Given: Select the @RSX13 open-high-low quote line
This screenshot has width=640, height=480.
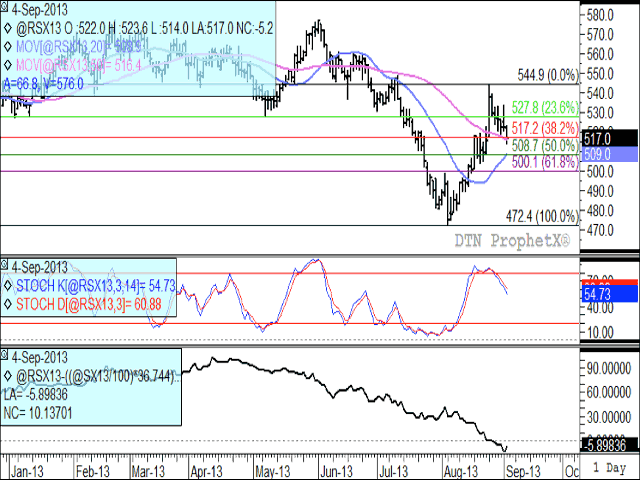Looking at the screenshot, I should 144,29.
